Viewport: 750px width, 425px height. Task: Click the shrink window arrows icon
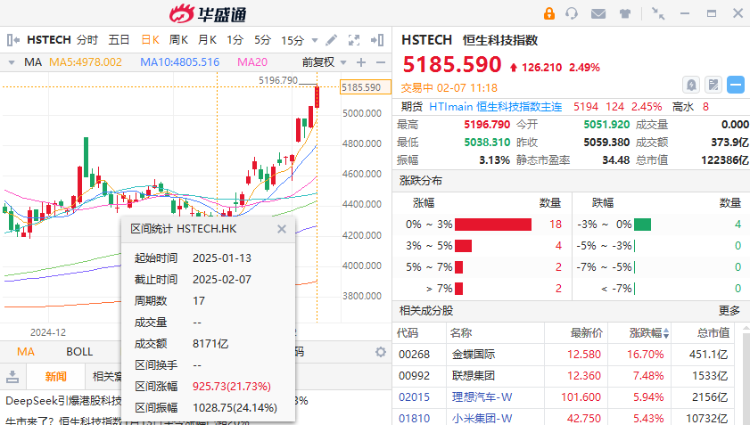[658, 13]
